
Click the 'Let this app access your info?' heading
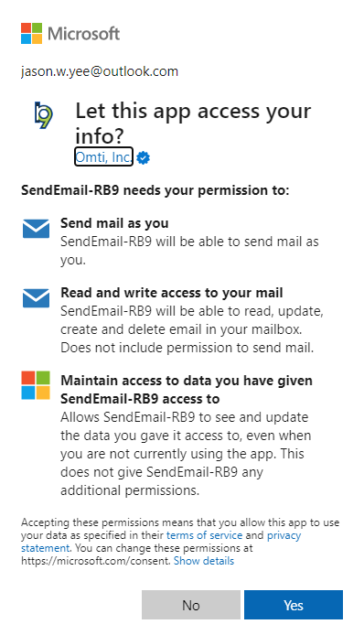click(x=193, y=123)
